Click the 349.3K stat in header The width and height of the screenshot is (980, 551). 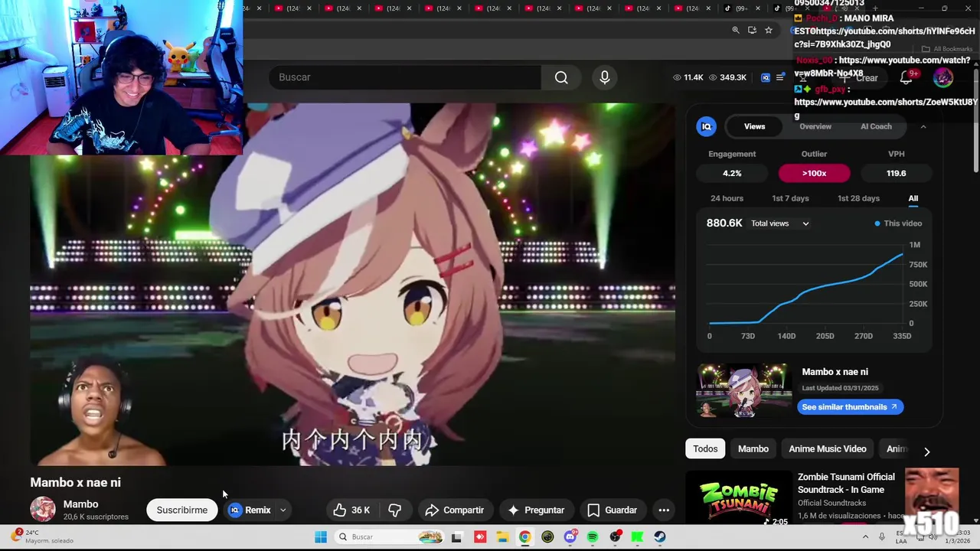click(727, 77)
